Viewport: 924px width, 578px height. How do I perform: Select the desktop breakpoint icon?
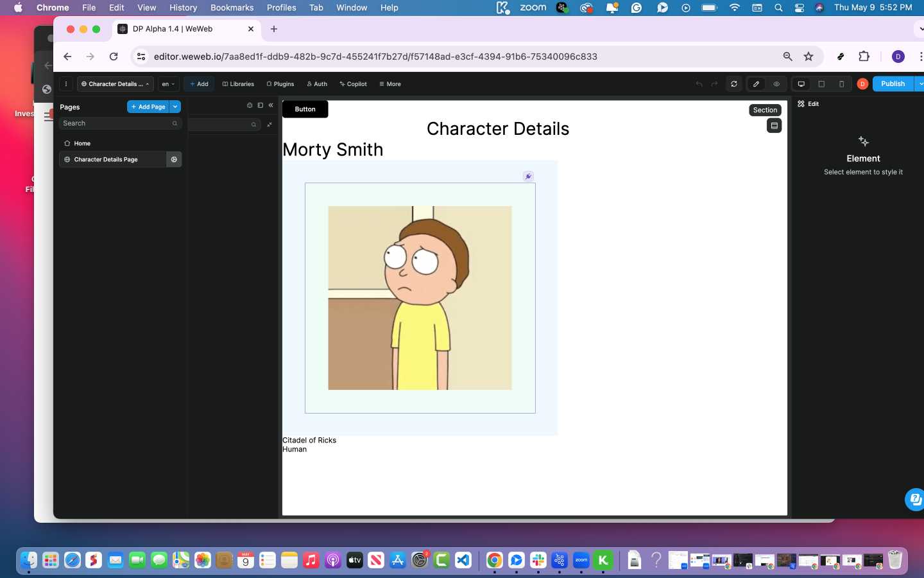tap(801, 84)
